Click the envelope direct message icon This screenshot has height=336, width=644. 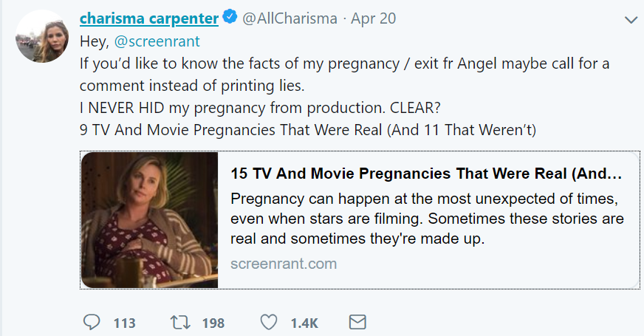point(357,323)
